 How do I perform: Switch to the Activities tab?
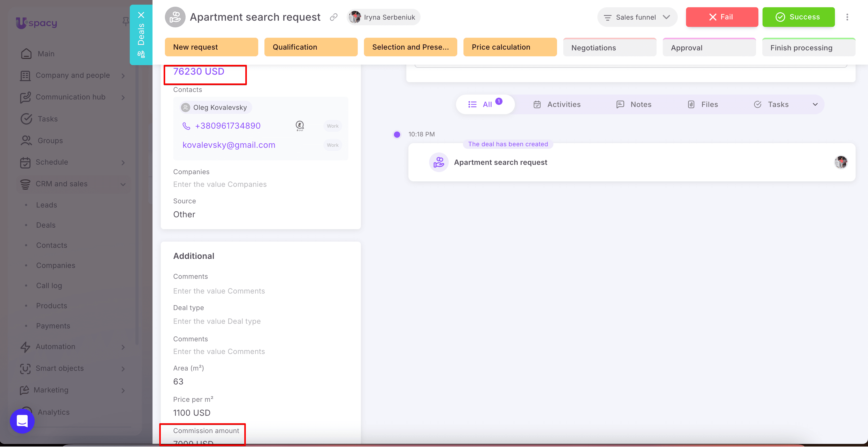[x=557, y=104]
